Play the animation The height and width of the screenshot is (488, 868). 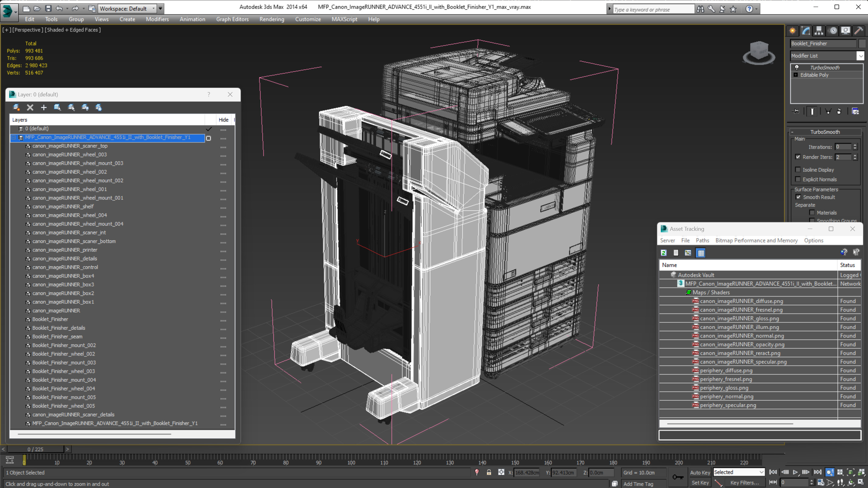[x=795, y=472]
